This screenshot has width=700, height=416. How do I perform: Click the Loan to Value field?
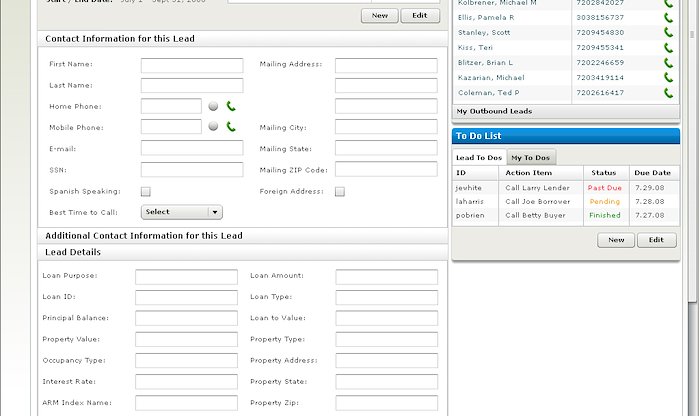click(x=387, y=318)
